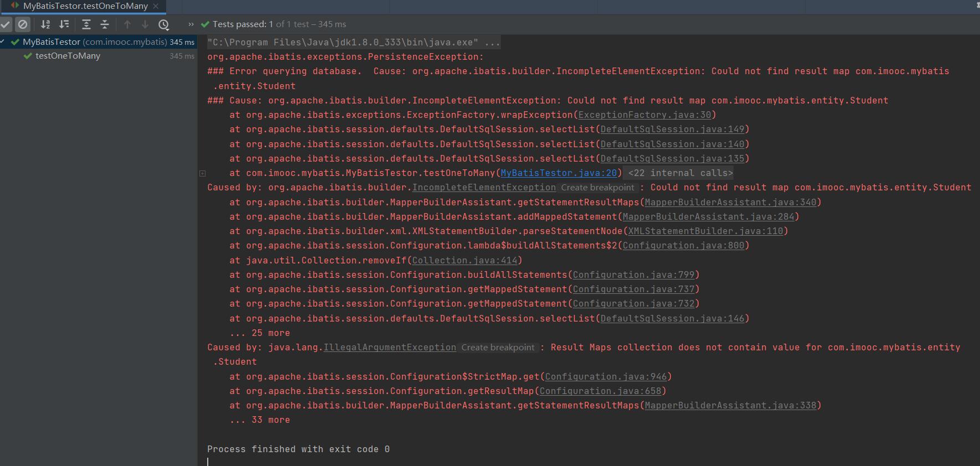This screenshot has width=980, height=466.
Task: Jump to previous failed test arrow
Action: [x=127, y=24]
